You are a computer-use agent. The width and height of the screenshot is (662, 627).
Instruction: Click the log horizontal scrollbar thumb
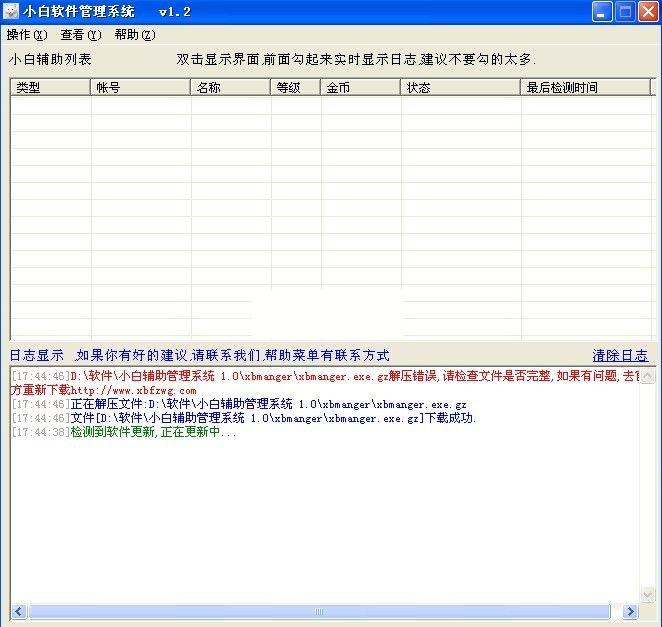[x=318, y=611]
